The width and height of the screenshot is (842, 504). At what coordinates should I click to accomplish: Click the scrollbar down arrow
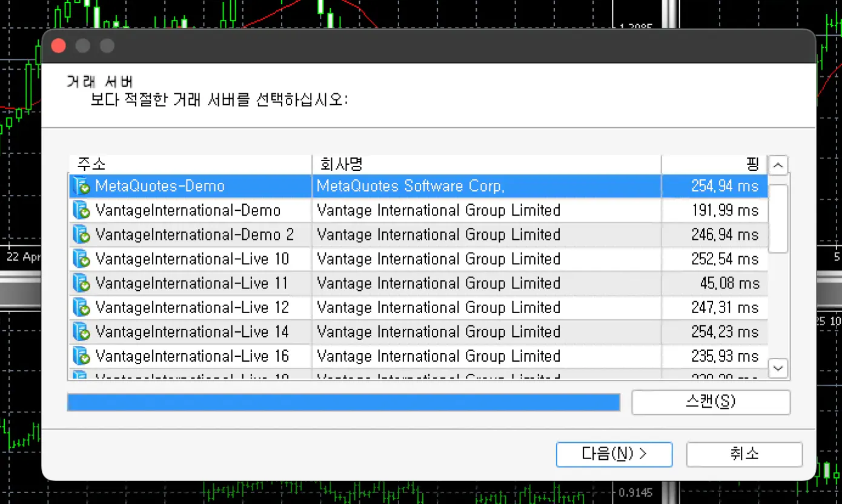click(777, 368)
